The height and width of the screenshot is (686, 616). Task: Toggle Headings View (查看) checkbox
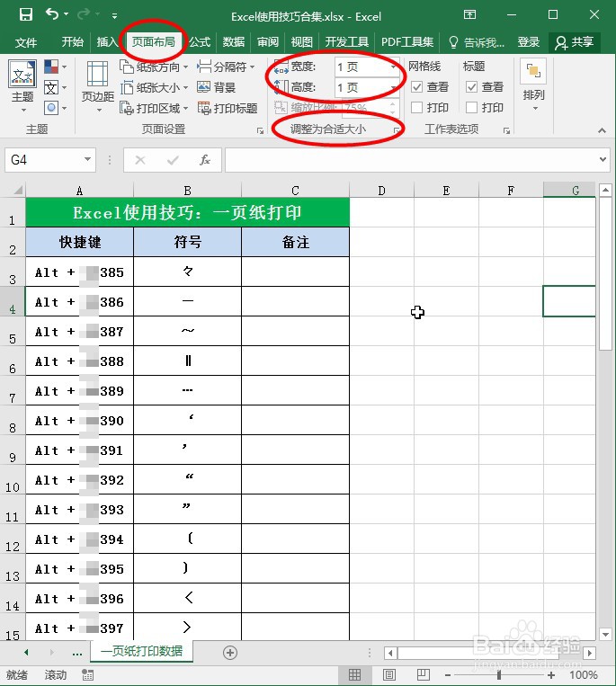pos(471,87)
